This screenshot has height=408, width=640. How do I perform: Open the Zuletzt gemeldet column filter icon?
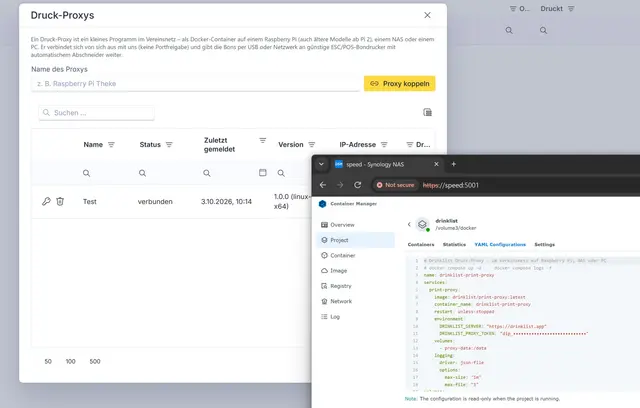(x=262, y=140)
